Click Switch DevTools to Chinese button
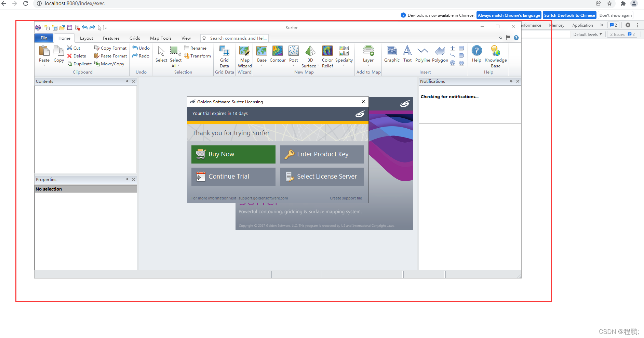Image resolution: width=644 pixels, height=338 pixels. pos(569,15)
